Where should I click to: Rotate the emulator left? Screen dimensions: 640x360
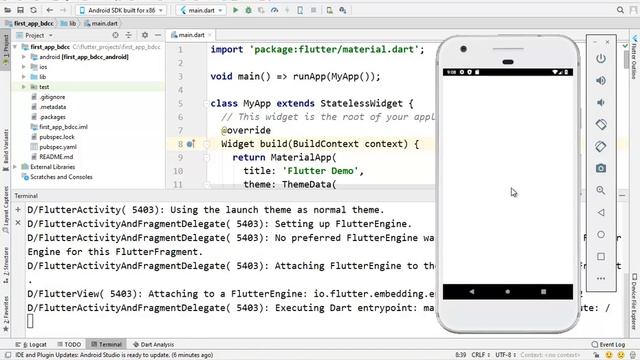[x=601, y=124]
